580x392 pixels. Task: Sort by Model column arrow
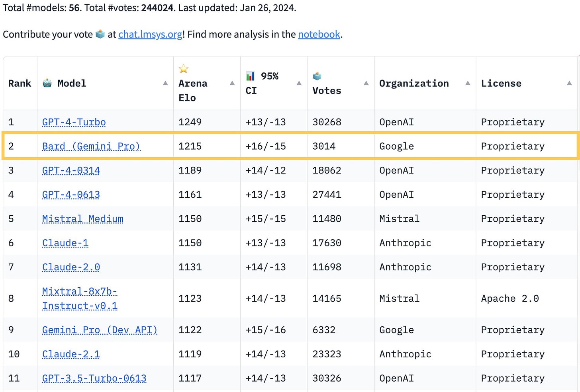(165, 83)
